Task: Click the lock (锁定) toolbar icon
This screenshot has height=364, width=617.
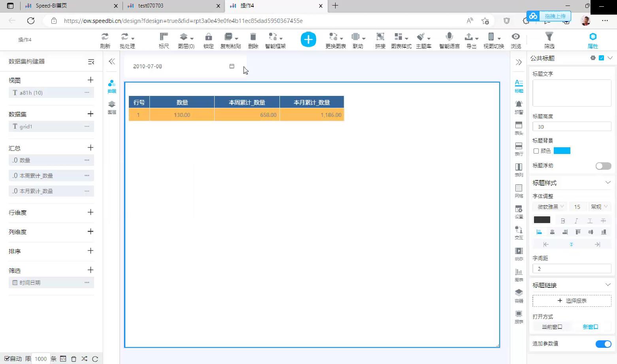Action: click(x=208, y=37)
